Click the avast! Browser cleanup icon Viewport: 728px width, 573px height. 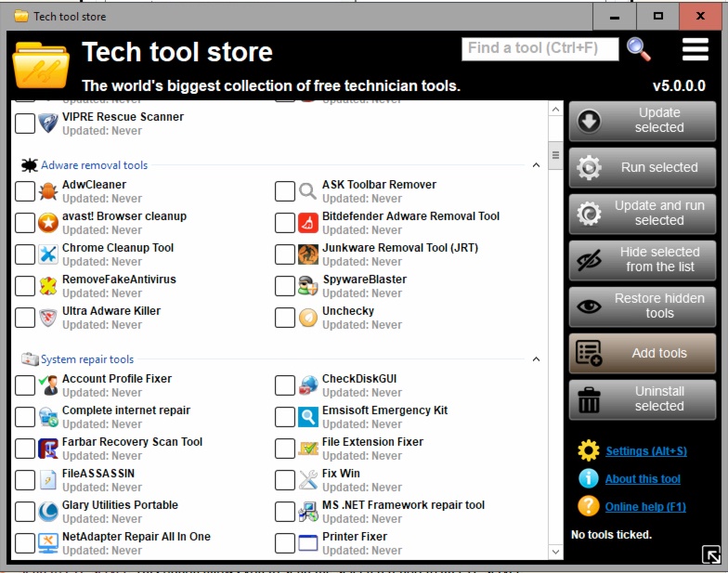click(48, 223)
